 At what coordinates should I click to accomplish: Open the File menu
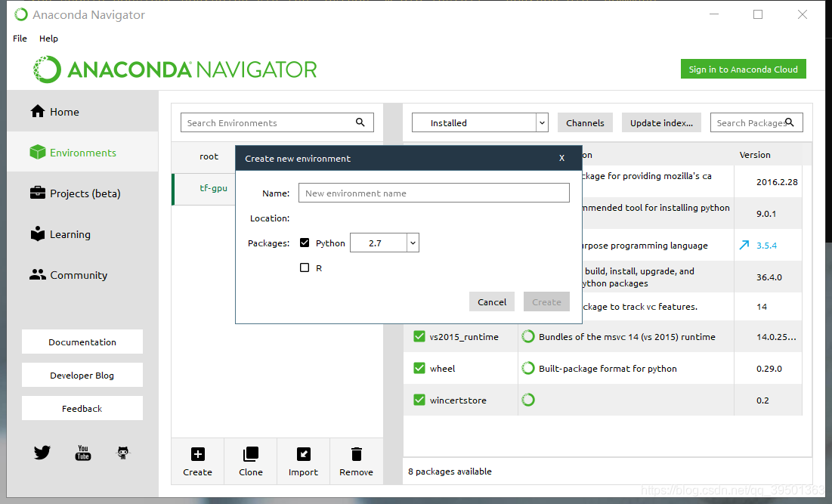point(19,38)
